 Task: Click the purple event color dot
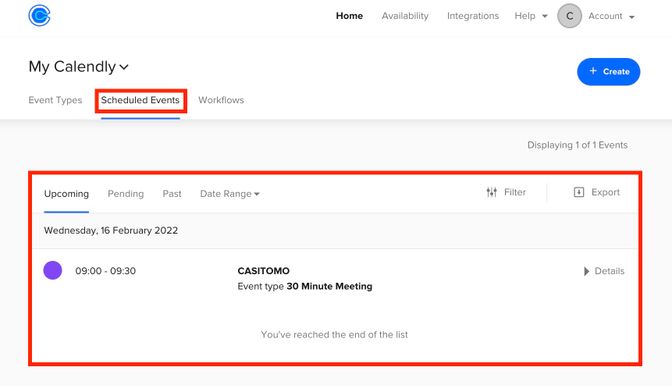coord(53,270)
